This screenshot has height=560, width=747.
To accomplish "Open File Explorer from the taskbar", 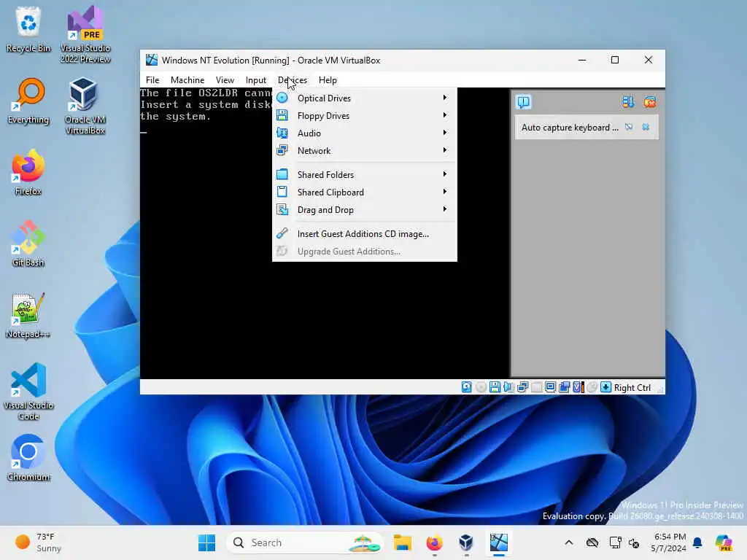I will (x=403, y=542).
